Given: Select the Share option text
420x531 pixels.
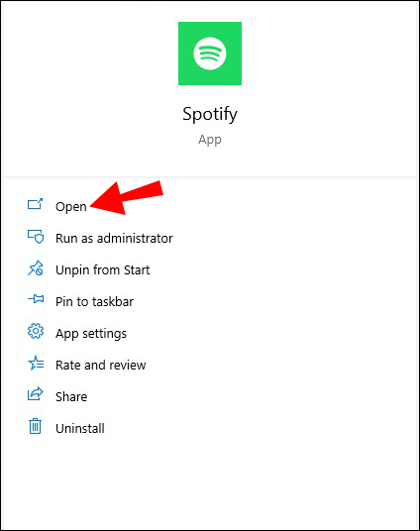Looking at the screenshot, I should click(x=71, y=397).
